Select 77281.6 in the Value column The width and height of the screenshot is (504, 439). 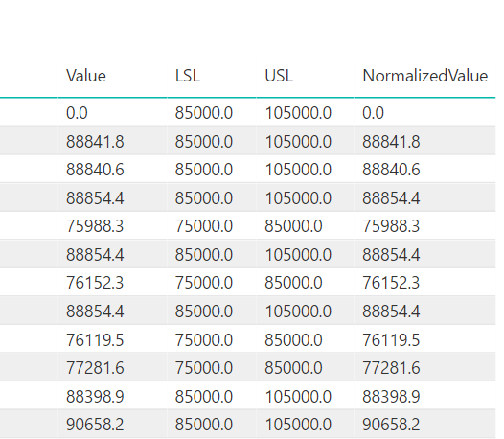click(95, 368)
